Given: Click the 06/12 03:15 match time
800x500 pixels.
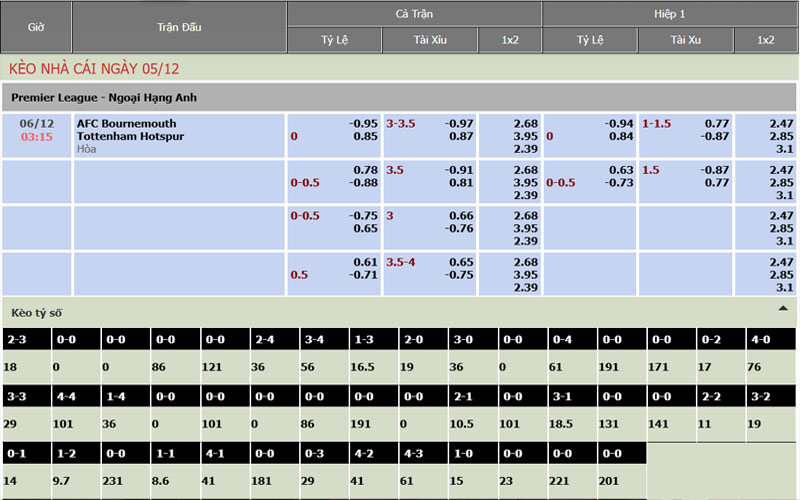Looking at the screenshot, I should coord(36,130).
